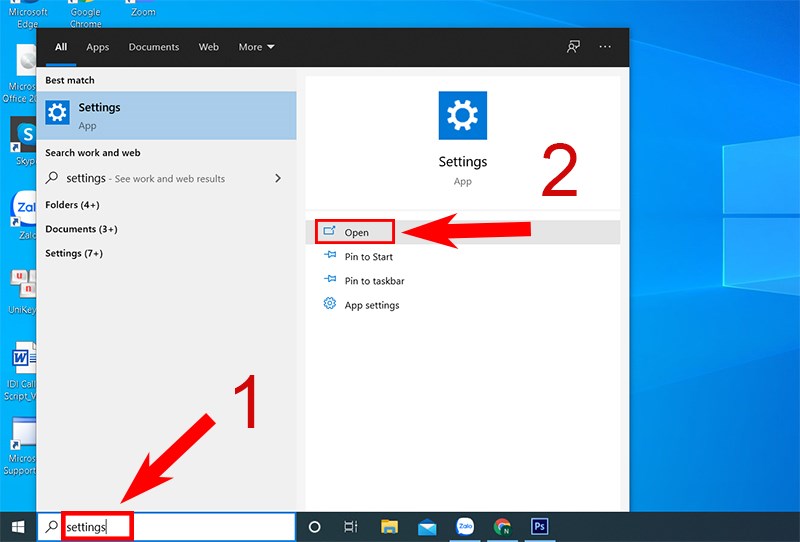Open File Explorer from the taskbar
The image size is (800, 542).
coord(389,527)
